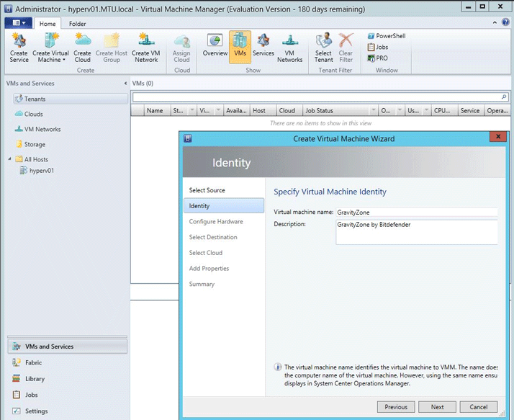Select hyperv01 host in the tree
Screen dimensions: 514x420
(x=40, y=171)
